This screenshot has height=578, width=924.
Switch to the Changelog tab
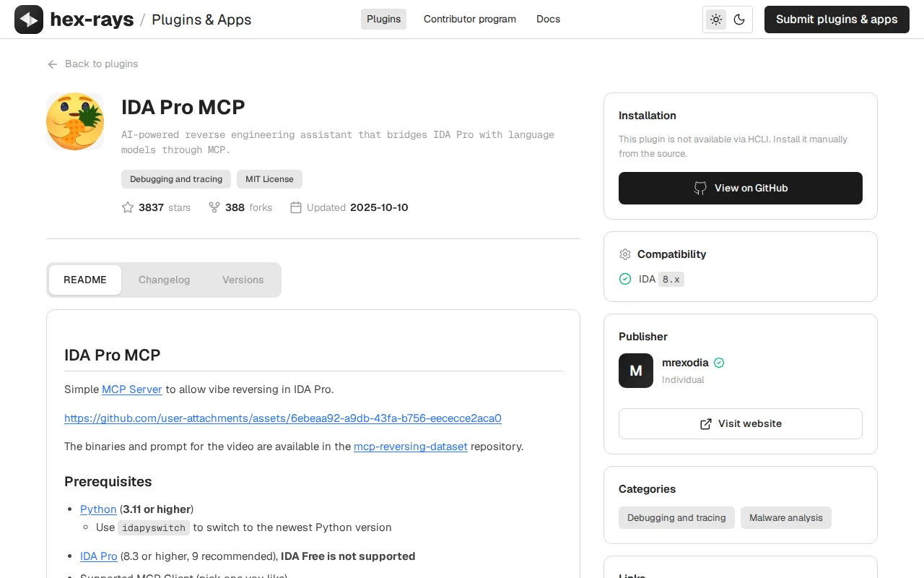pyautogui.click(x=165, y=280)
